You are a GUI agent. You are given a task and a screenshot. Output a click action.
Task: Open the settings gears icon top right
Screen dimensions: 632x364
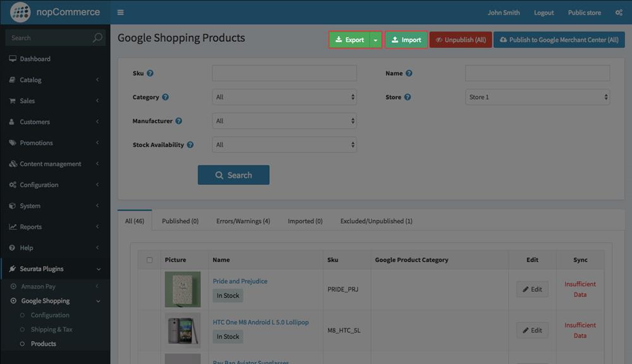(619, 13)
